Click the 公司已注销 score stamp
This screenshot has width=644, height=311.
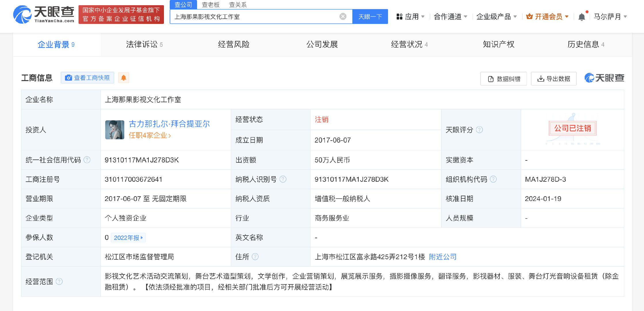[572, 128]
